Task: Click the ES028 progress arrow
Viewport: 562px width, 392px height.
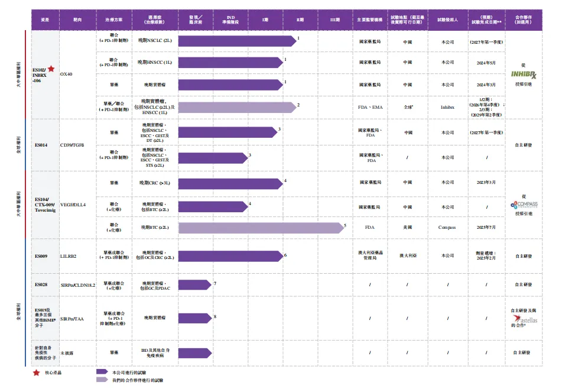Action: (194, 284)
